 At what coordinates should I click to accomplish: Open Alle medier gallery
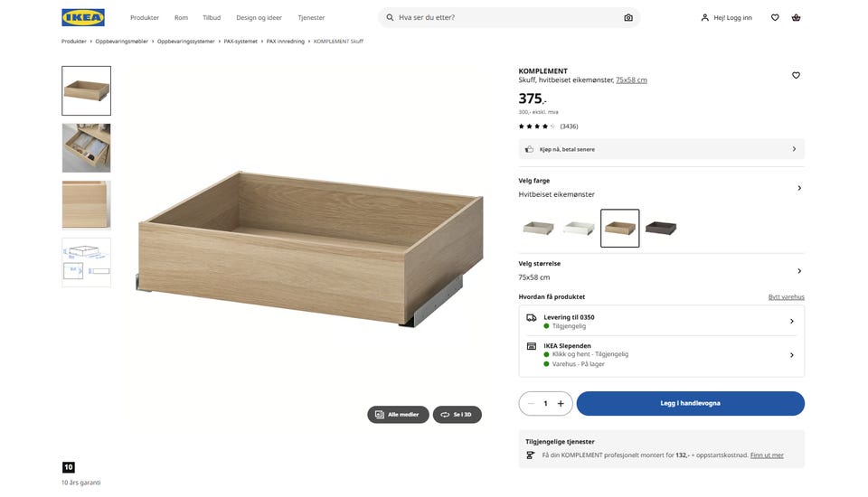pos(398,415)
